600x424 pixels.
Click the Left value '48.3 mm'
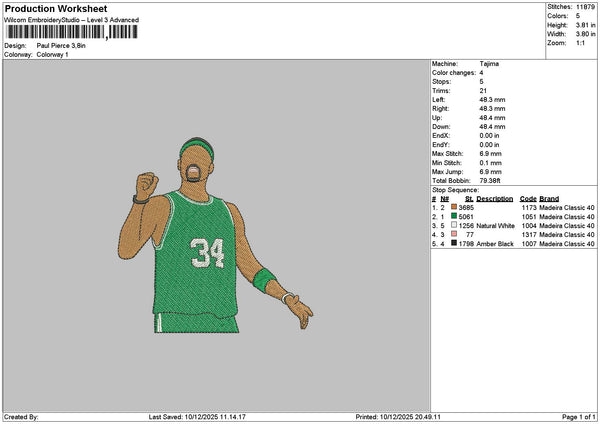tap(492, 99)
